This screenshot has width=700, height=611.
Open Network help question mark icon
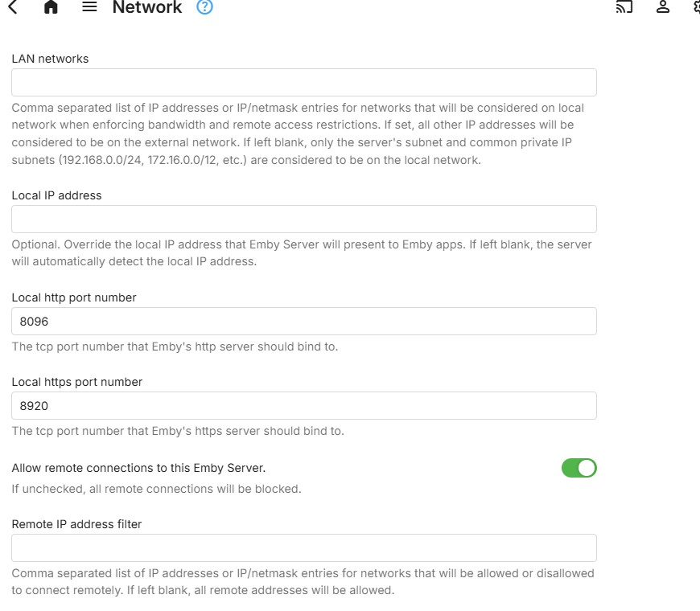click(x=205, y=7)
